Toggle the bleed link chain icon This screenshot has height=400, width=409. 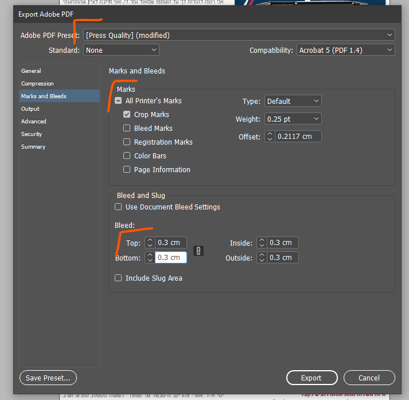(198, 251)
